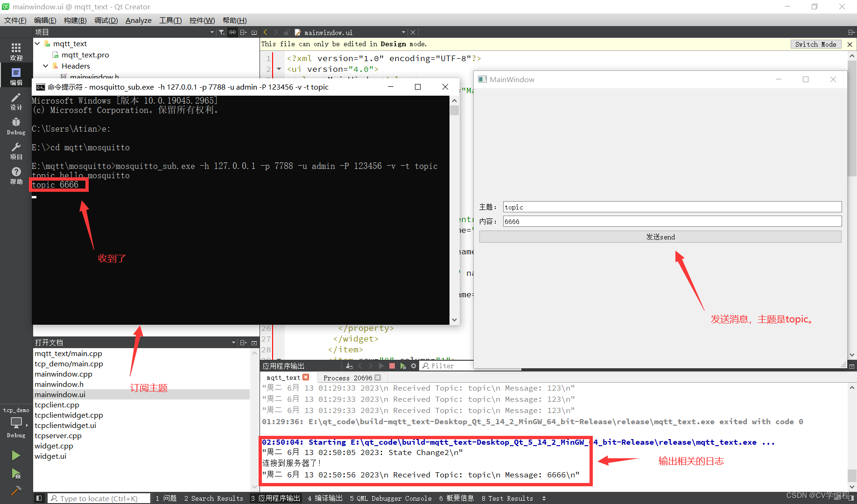Open application output settings with the gear icon
Viewport: 857px width, 504px height.
(x=413, y=366)
